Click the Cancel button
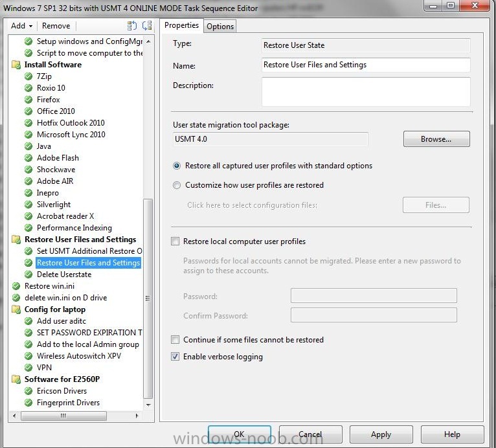The image size is (496, 448). (310, 434)
